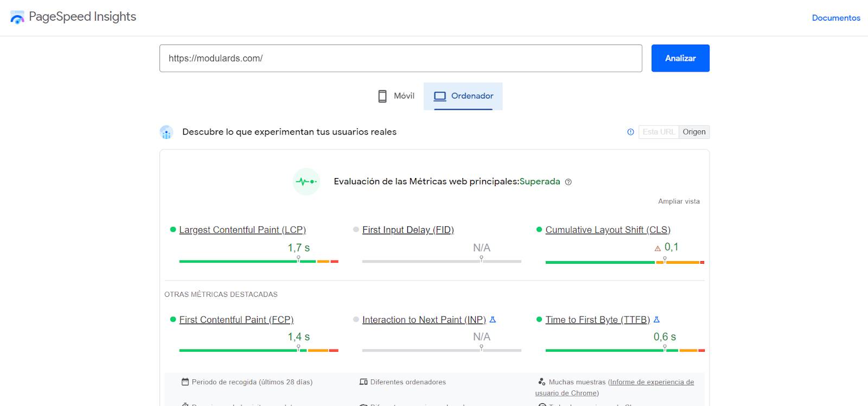Click the CLS distribution bar
868x406 pixels.
point(625,262)
